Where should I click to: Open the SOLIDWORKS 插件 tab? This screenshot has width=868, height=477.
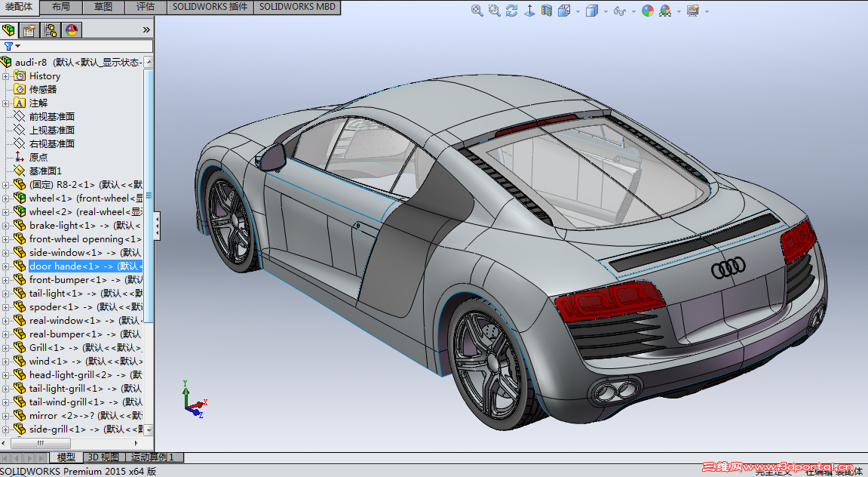pos(210,7)
